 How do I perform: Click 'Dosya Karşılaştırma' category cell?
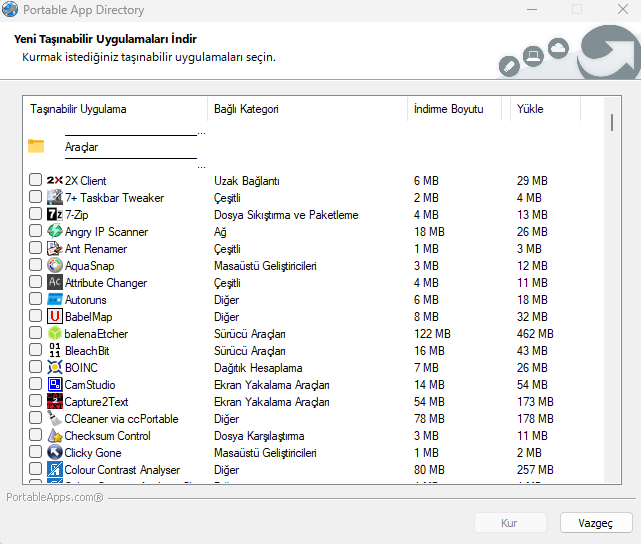point(259,436)
